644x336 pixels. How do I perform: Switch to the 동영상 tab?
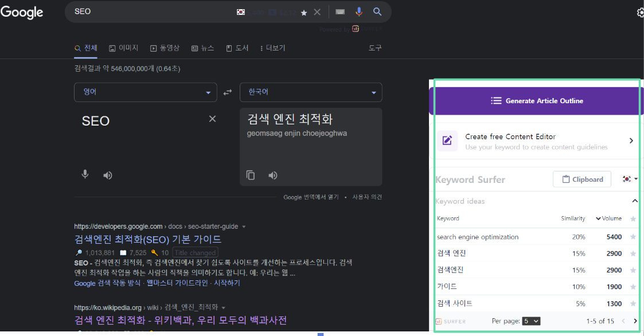[165, 48]
